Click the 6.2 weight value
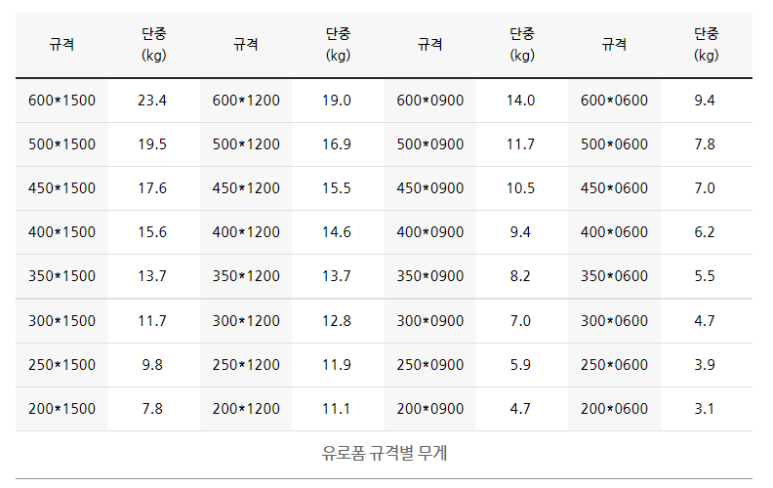Viewport: 773px width, 488px height. point(704,232)
